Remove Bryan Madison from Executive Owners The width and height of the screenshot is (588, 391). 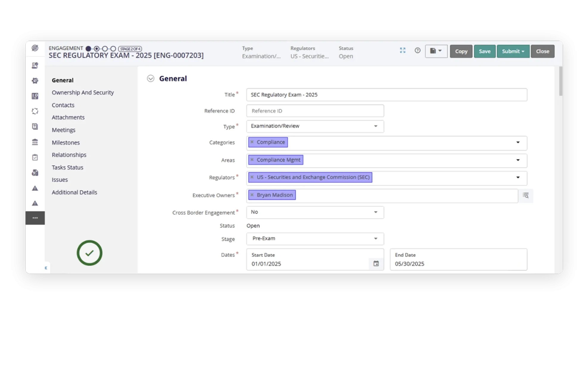[252, 195]
